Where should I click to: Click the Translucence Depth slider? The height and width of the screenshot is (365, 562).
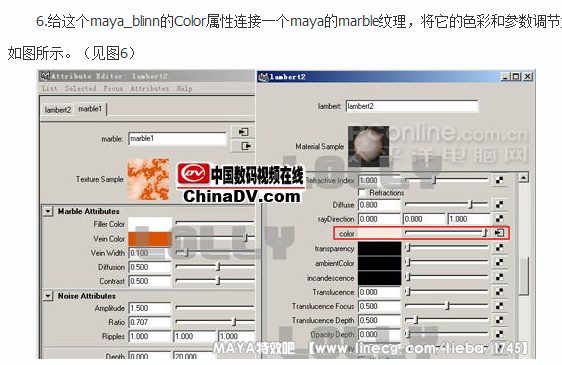446,319
